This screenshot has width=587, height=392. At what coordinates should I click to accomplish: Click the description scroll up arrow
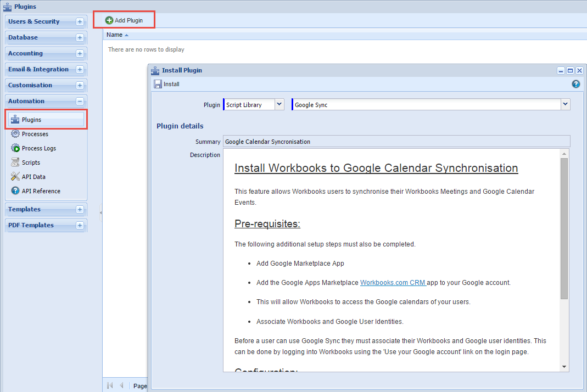(564, 154)
